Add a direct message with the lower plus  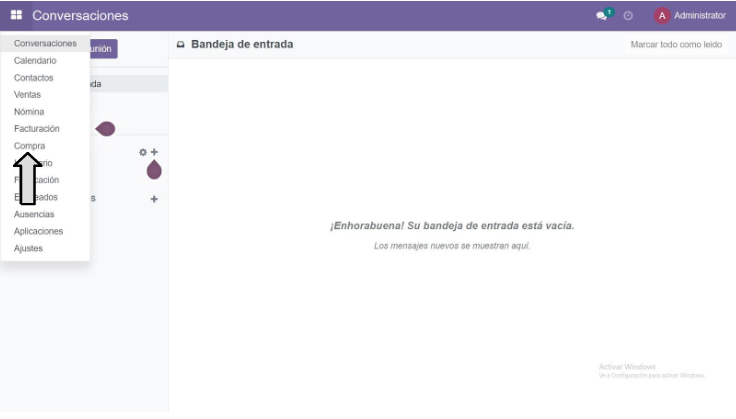point(154,199)
